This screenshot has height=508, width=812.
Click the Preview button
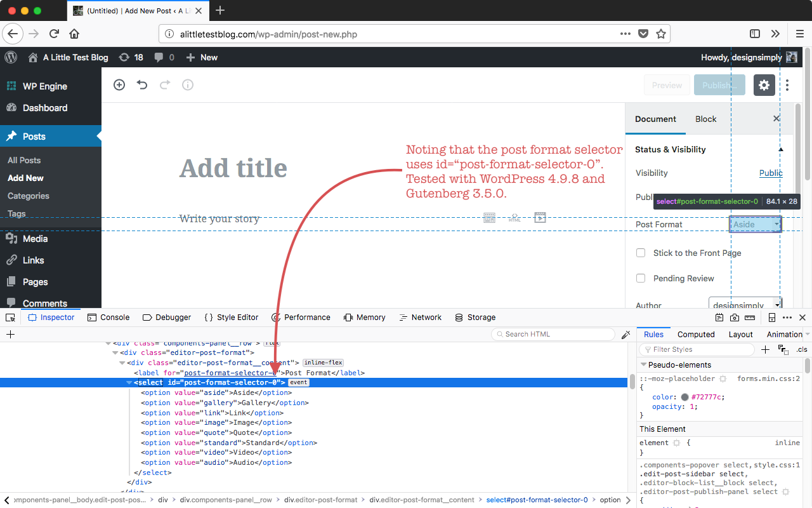[x=667, y=85]
